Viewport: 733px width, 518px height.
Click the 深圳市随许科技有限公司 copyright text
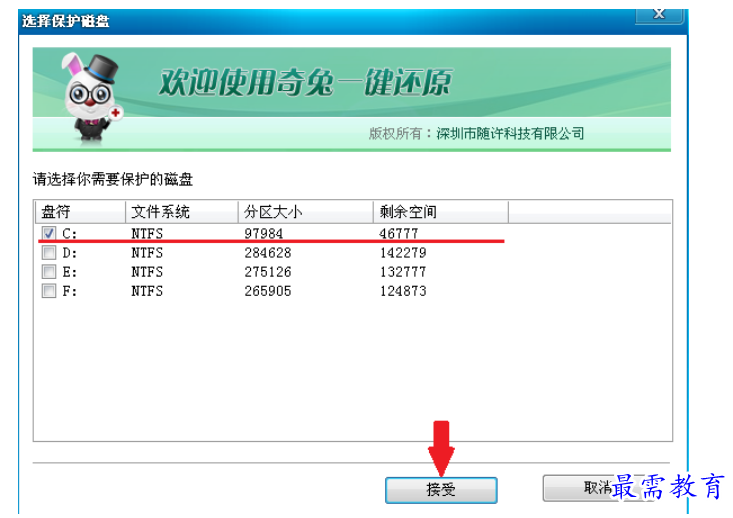coord(510,134)
